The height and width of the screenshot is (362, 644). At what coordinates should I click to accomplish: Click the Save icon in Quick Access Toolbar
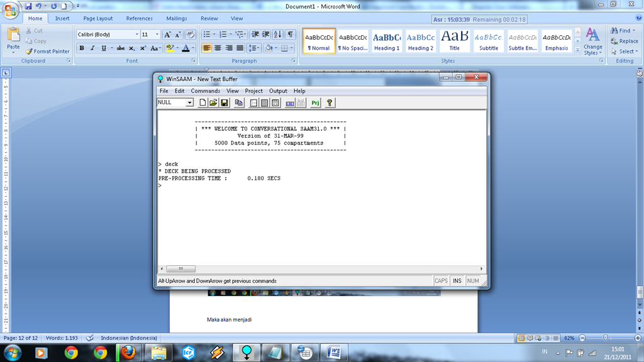(28, 6)
